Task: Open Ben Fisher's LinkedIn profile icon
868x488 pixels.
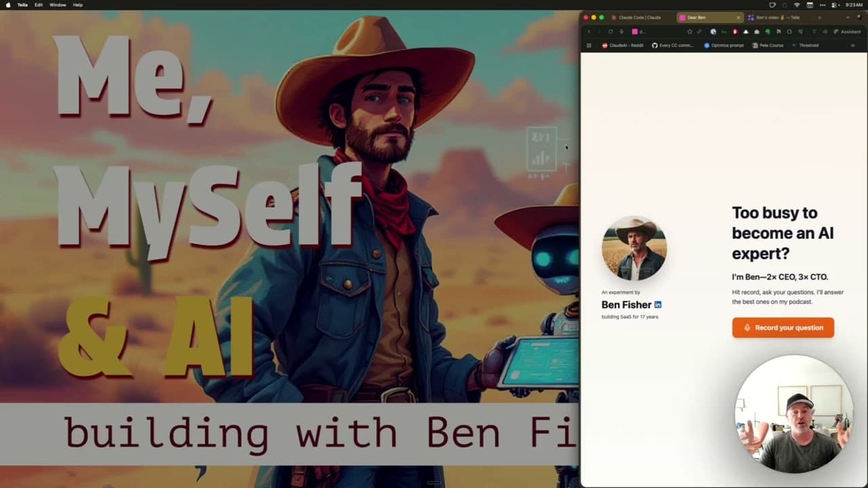Action: (x=658, y=305)
